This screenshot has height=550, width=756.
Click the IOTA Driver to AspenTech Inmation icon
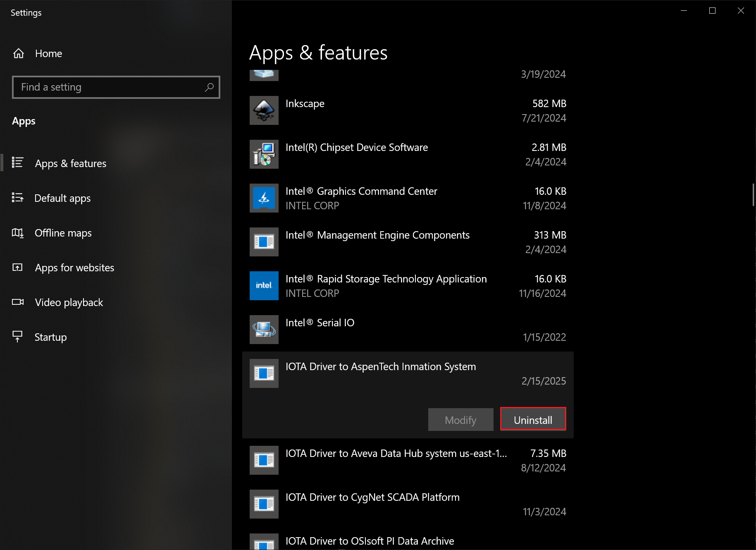[264, 373]
